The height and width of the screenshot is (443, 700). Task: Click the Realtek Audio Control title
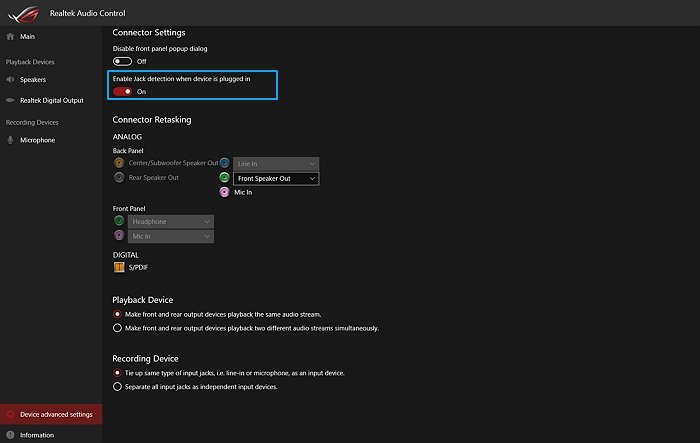(x=88, y=13)
